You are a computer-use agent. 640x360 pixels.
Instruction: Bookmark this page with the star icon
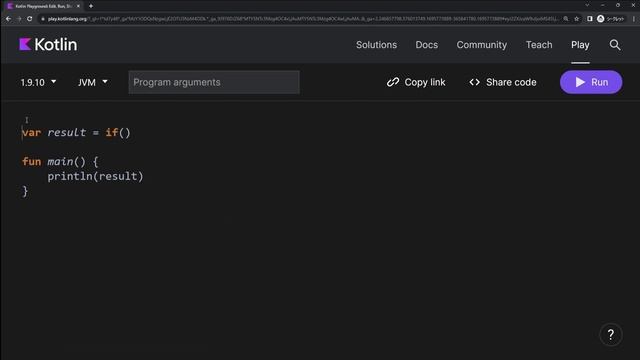pyautogui.click(x=576, y=19)
